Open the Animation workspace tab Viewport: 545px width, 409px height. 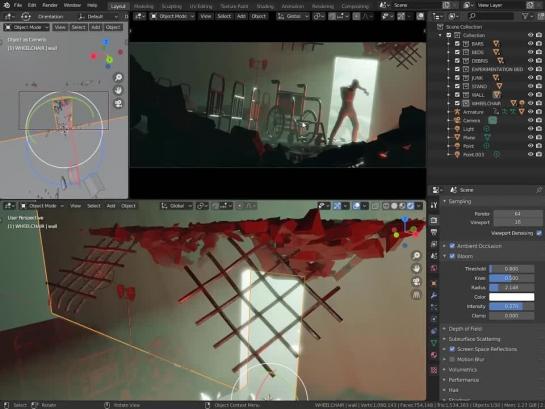[x=293, y=6]
